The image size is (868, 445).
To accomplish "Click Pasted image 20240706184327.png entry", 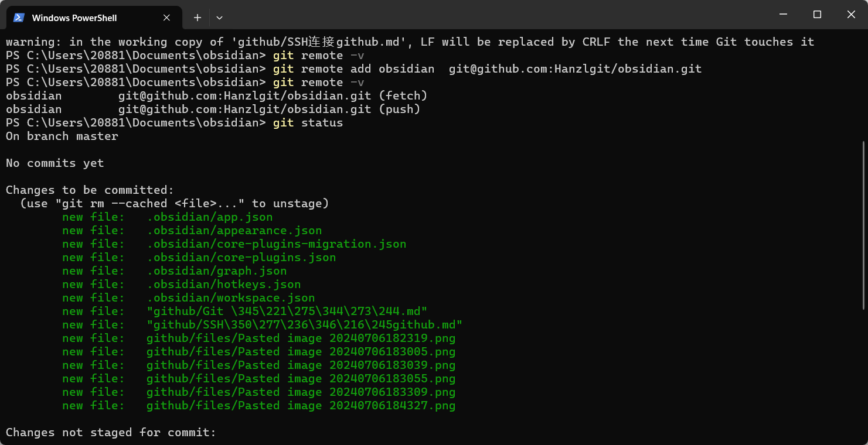I will coord(301,406).
